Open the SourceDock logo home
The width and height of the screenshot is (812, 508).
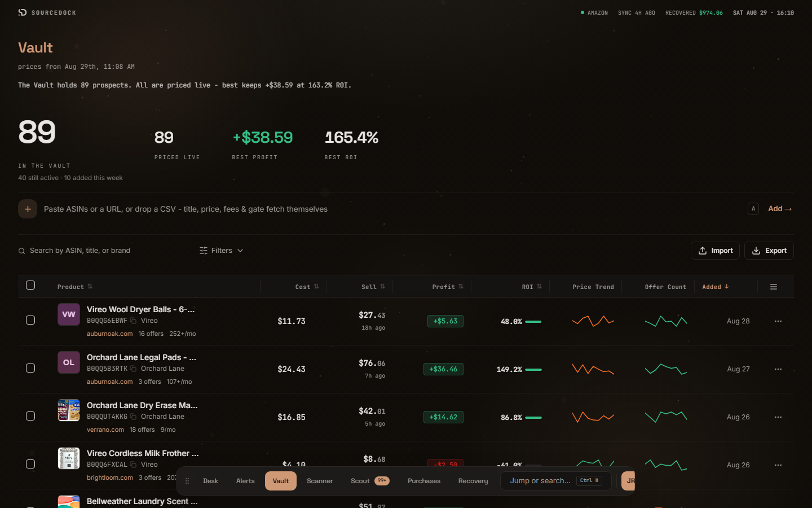tap(47, 12)
